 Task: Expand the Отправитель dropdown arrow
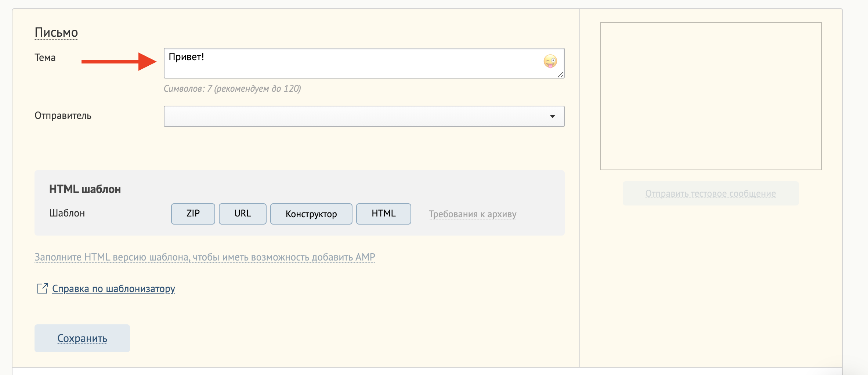(552, 116)
